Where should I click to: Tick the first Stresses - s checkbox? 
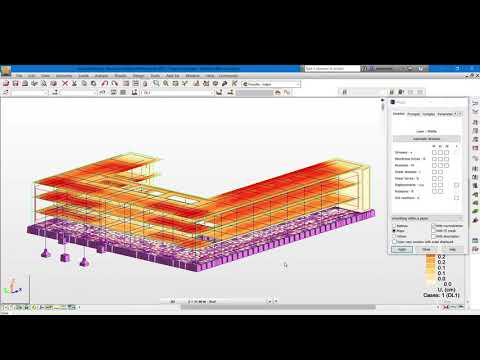[x=434, y=152]
